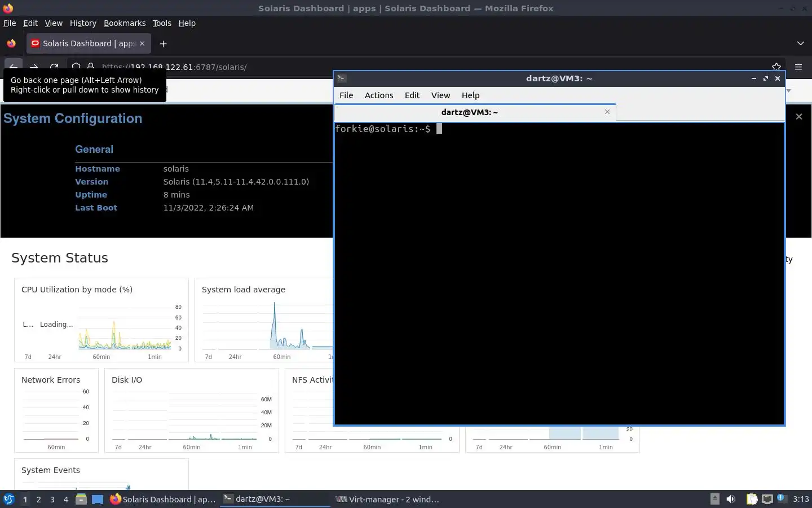Select 60min range on Network Errors chart
This screenshot has height=508, width=812.
click(56, 447)
